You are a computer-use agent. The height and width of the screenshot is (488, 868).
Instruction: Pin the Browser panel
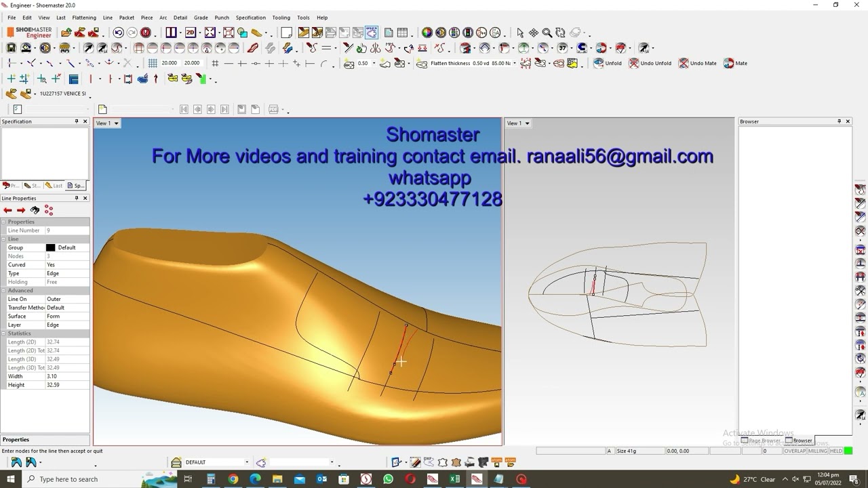click(839, 121)
